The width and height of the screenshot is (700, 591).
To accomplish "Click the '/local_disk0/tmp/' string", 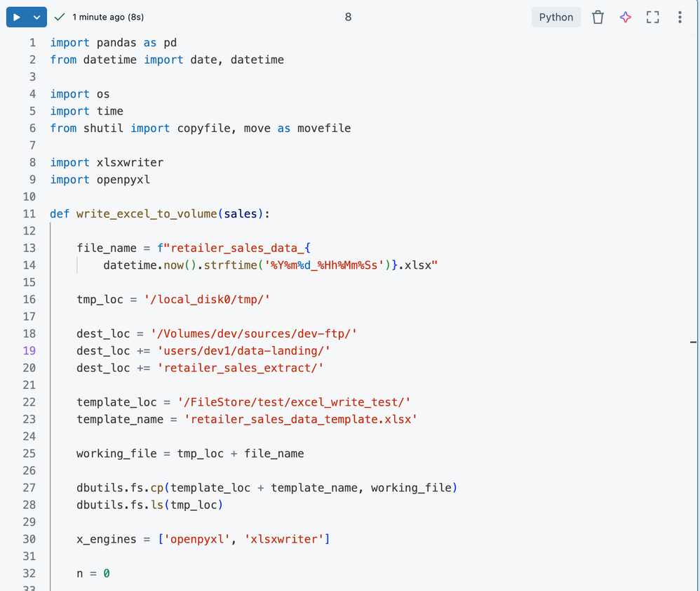I will 207,300.
